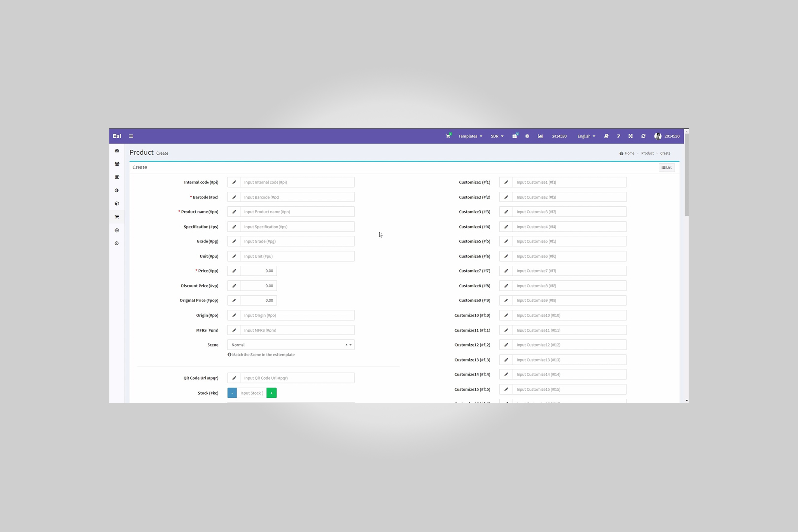Open the top bar store notification icon
Screen dimensions: 798x532
coord(515,136)
